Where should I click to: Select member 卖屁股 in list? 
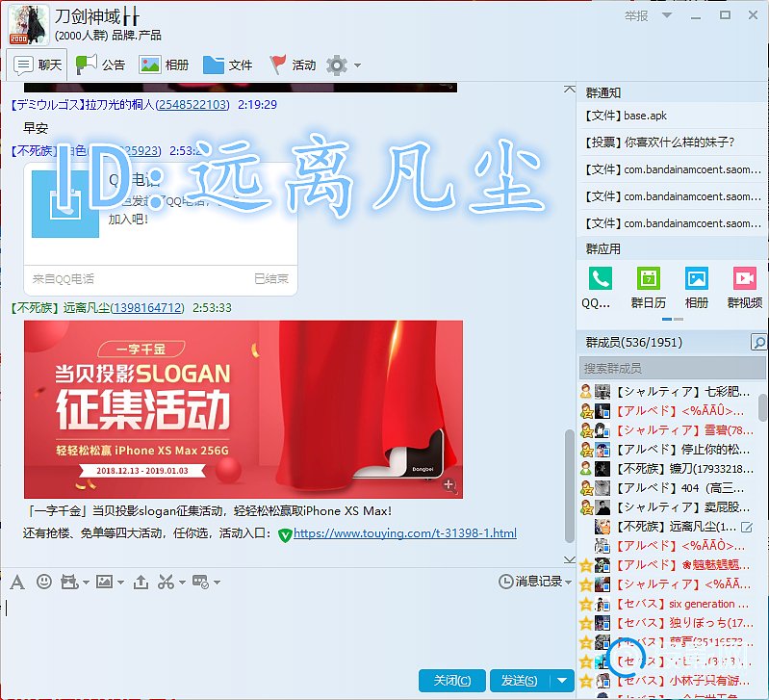673,507
